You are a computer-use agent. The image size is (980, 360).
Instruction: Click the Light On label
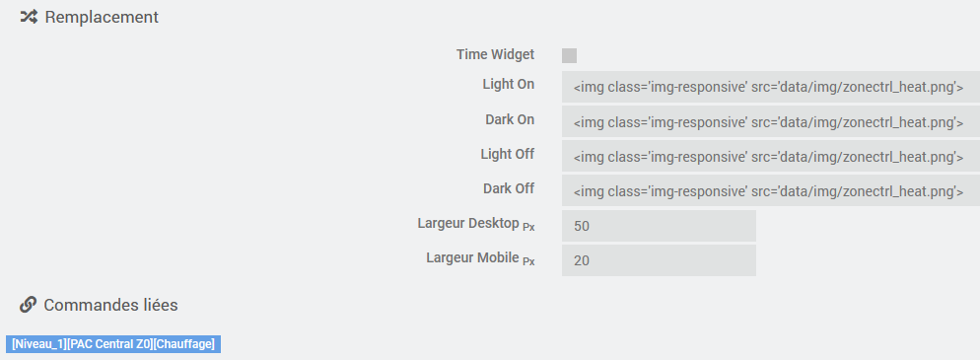click(x=508, y=84)
